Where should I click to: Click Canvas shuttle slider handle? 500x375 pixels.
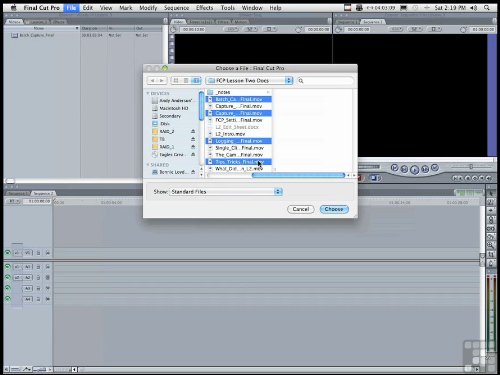[x=471, y=166]
